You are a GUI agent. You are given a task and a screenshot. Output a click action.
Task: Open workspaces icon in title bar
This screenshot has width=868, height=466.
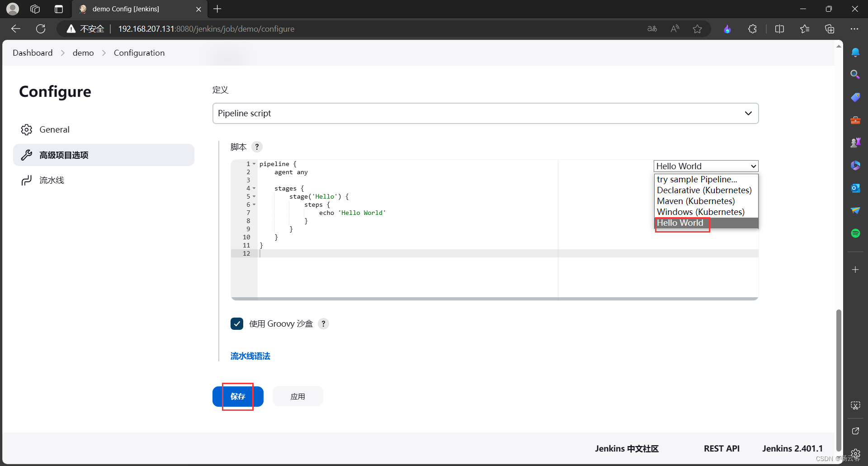[35, 9]
